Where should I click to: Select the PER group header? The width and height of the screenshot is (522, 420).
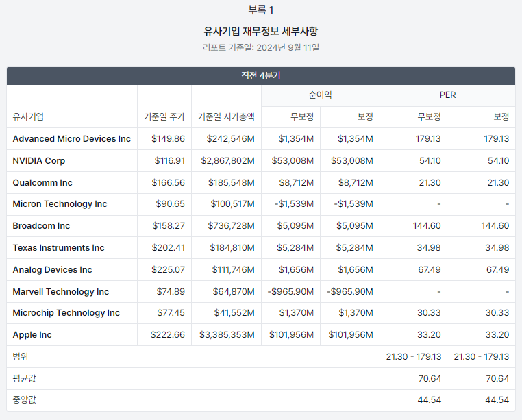447,95
